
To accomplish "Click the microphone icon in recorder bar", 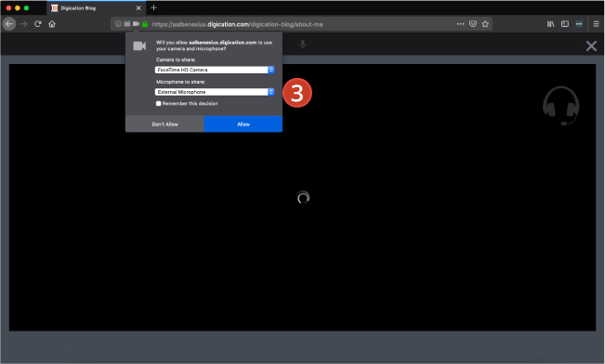I will [303, 45].
